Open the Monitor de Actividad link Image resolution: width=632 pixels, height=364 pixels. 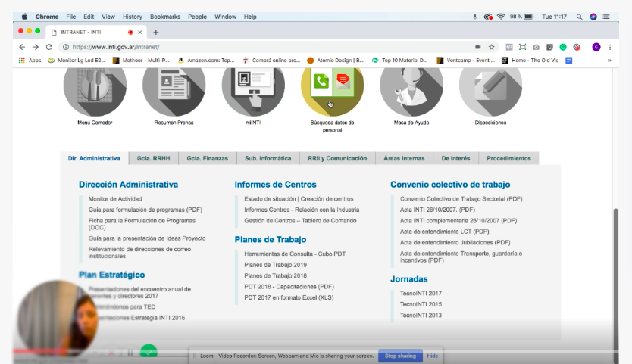[x=114, y=199]
